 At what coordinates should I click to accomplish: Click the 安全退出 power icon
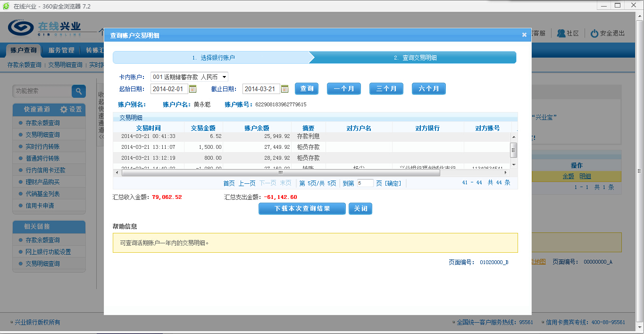[594, 34]
